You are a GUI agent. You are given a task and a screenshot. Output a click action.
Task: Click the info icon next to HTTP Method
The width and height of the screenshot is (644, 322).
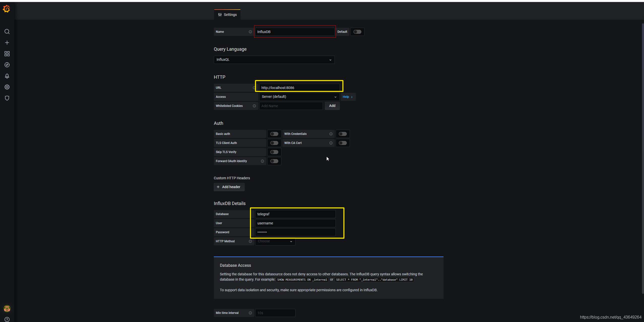pyautogui.click(x=250, y=241)
